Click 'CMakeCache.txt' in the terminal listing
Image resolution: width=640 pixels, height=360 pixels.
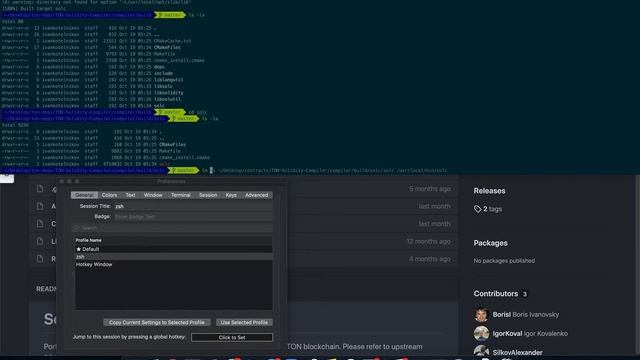point(172,41)
